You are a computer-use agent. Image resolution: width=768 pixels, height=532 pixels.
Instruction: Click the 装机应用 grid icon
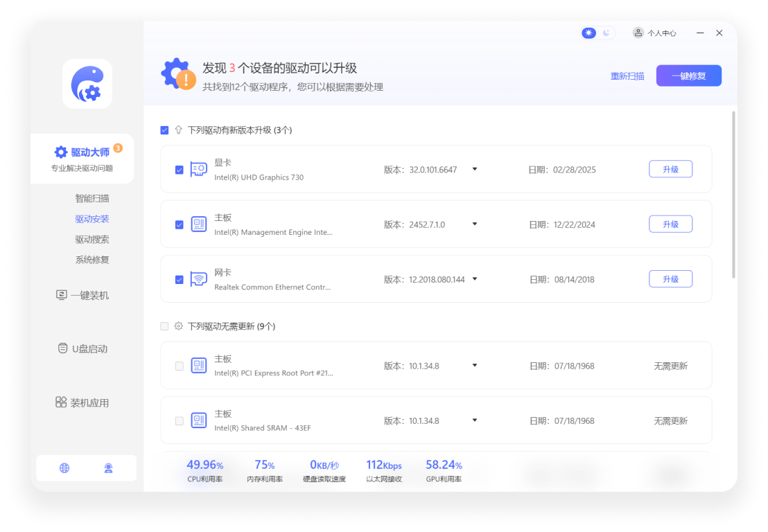click(x=61, y=402)
